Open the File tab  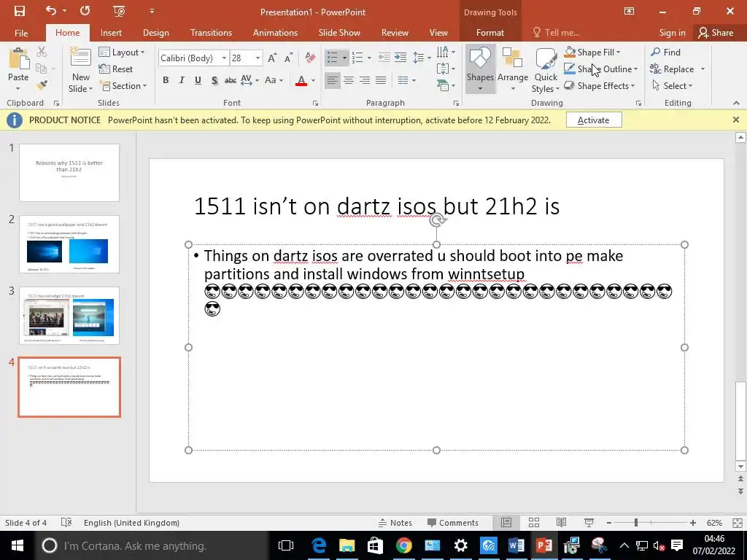(21, 32)
